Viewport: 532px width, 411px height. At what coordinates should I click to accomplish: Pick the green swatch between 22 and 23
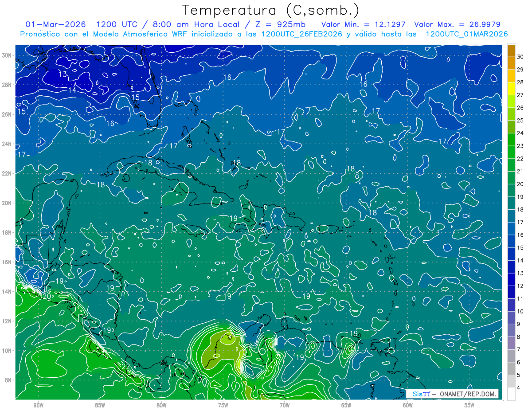(511, 152)
